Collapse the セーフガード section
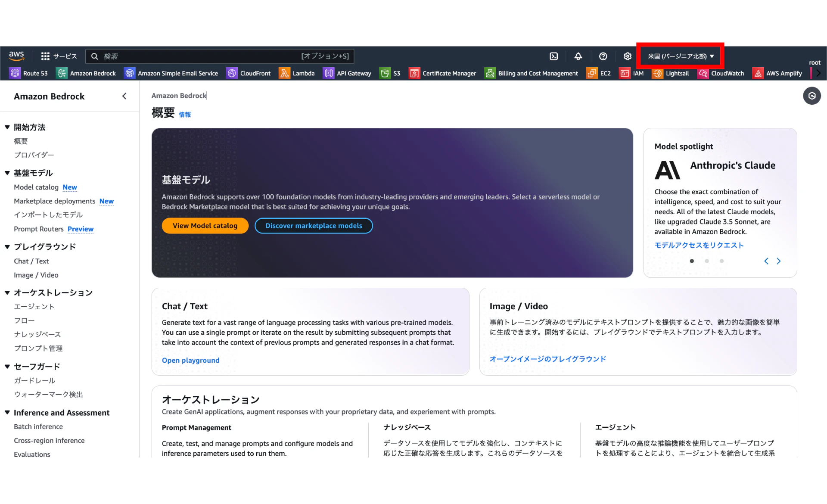 (x=7, y=367)
